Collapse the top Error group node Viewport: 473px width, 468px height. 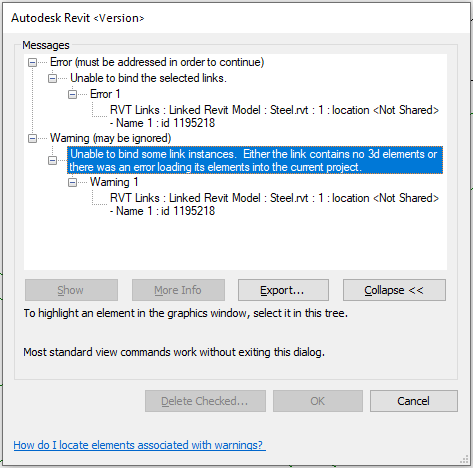(x=32, y=62)
